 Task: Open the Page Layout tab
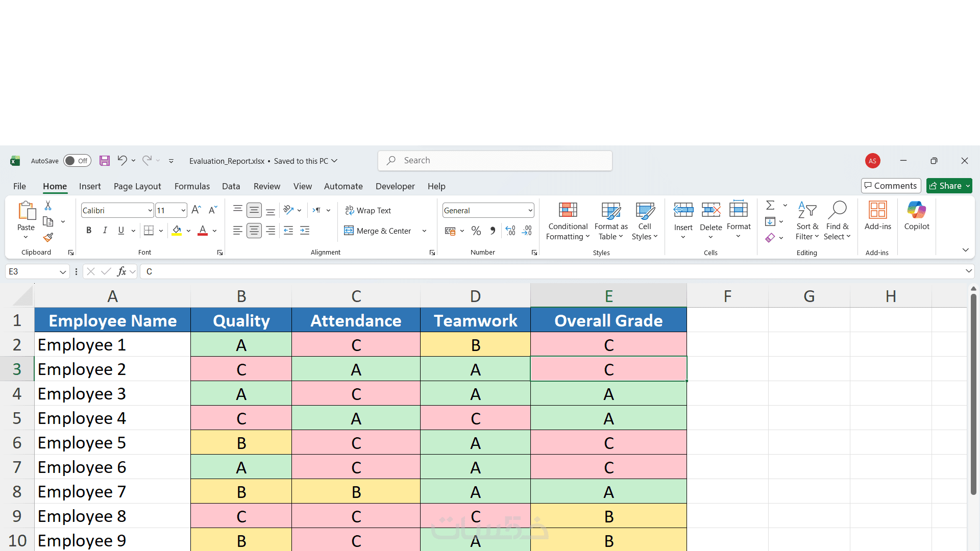(x=137, y=186)
